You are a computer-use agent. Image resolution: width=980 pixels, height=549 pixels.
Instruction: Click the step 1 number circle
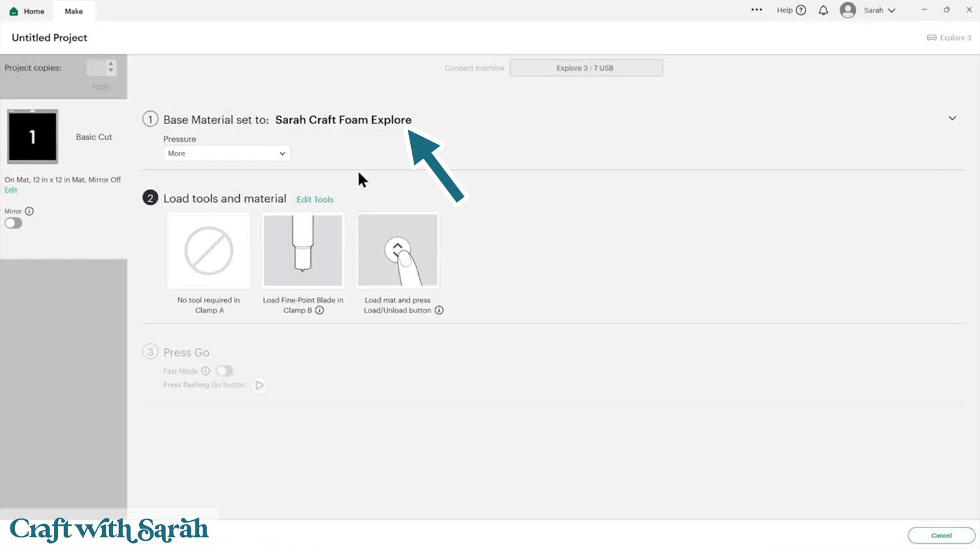pyautogui.click(x=150, y=119)
